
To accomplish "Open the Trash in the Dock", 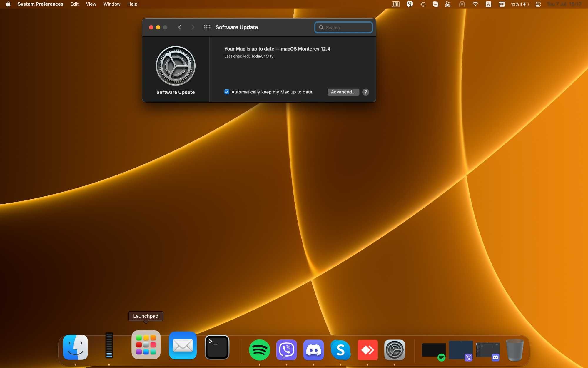I will (514, 350).
